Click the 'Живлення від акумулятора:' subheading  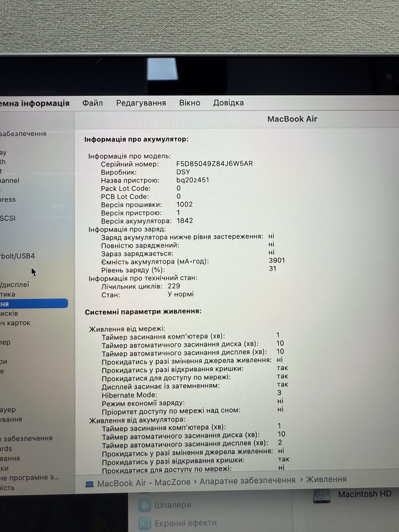[x=137, y=420]
